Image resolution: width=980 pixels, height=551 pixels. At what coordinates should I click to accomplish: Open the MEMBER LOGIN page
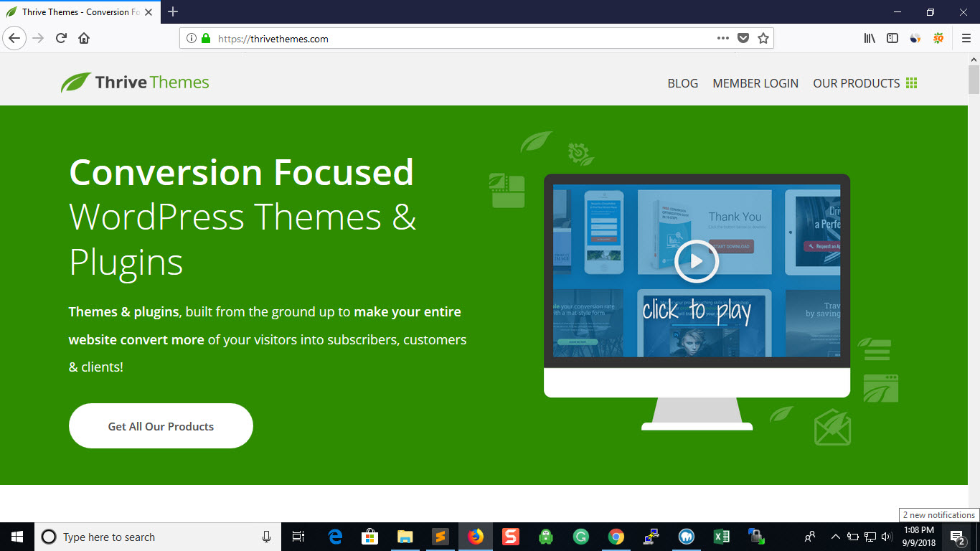[x=755, y=83]
